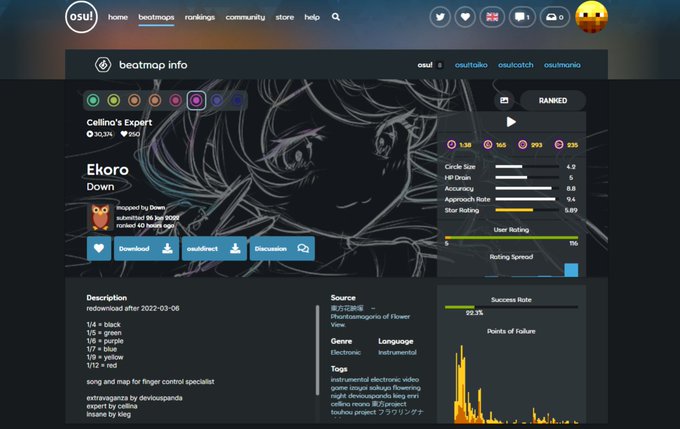This screenshot has height=429, width=680.
Task: Click the RANKED status badge
Action: pyautogui.click(x=553, y=100)
